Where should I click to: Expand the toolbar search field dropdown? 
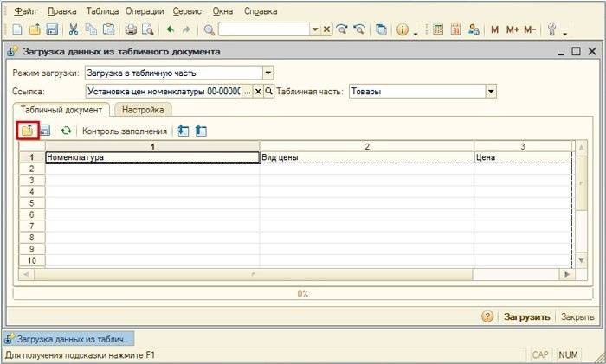pos(315,29)
